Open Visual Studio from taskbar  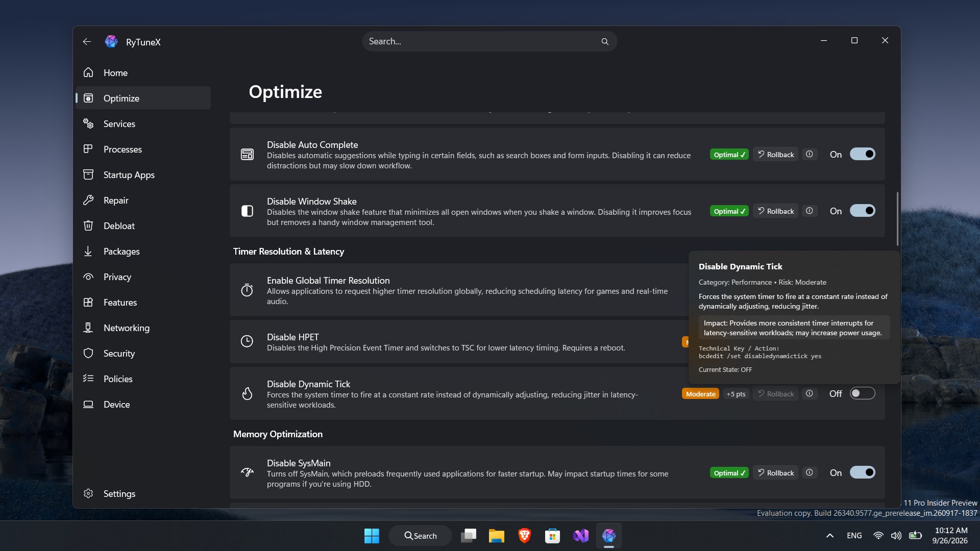(580, 536)
